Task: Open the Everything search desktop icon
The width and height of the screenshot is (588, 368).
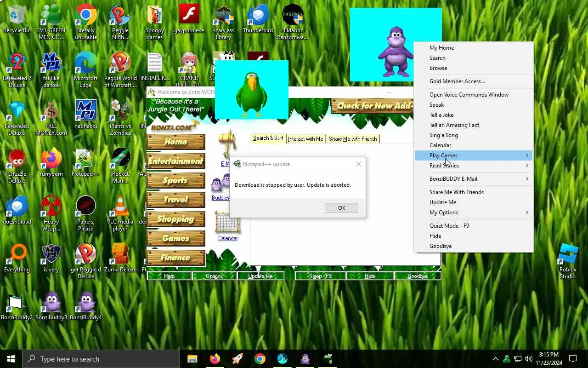Action: 17,258
